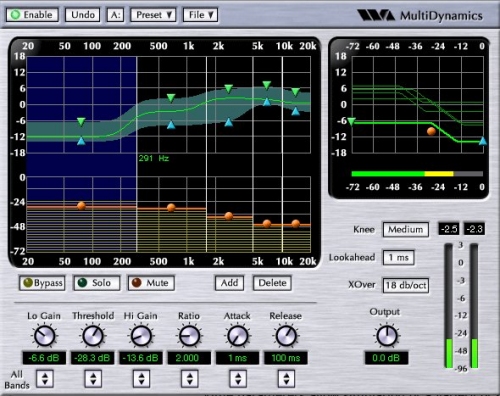This screenshot has width=500, height=396.
Task: Solo the selected band
Action: click(97, 283)
